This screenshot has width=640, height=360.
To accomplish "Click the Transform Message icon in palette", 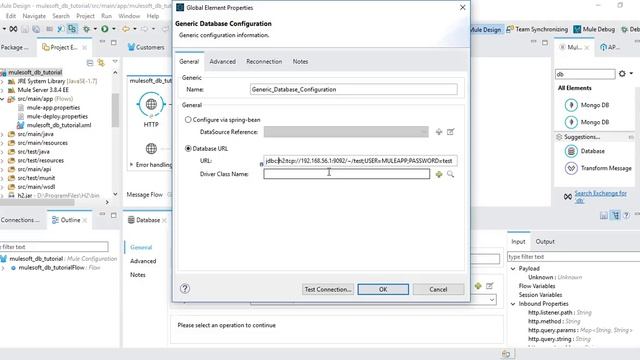I will click(x=571, y=168).
